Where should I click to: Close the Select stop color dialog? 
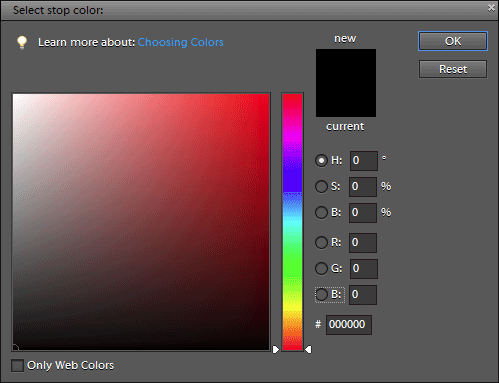point(491,8)
